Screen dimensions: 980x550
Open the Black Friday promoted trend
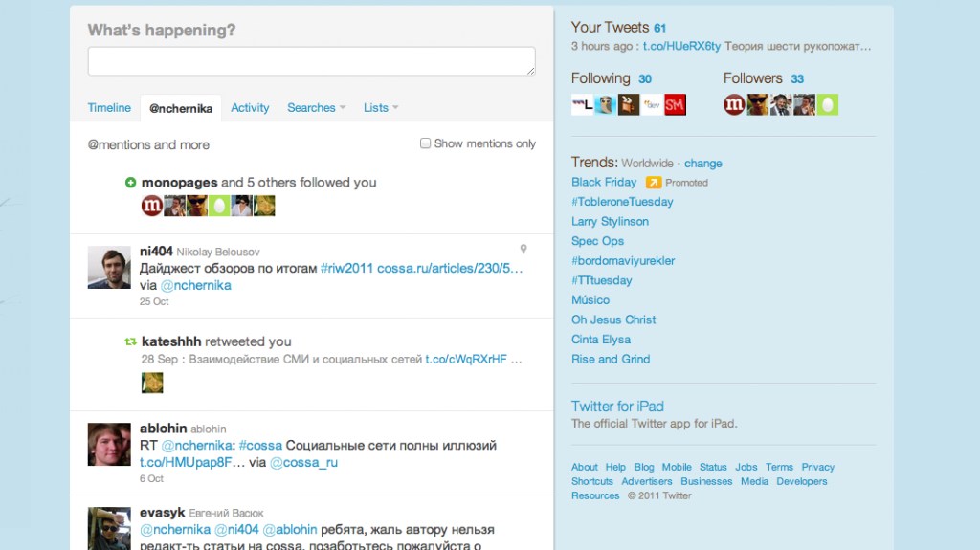[x=604, y=182]
